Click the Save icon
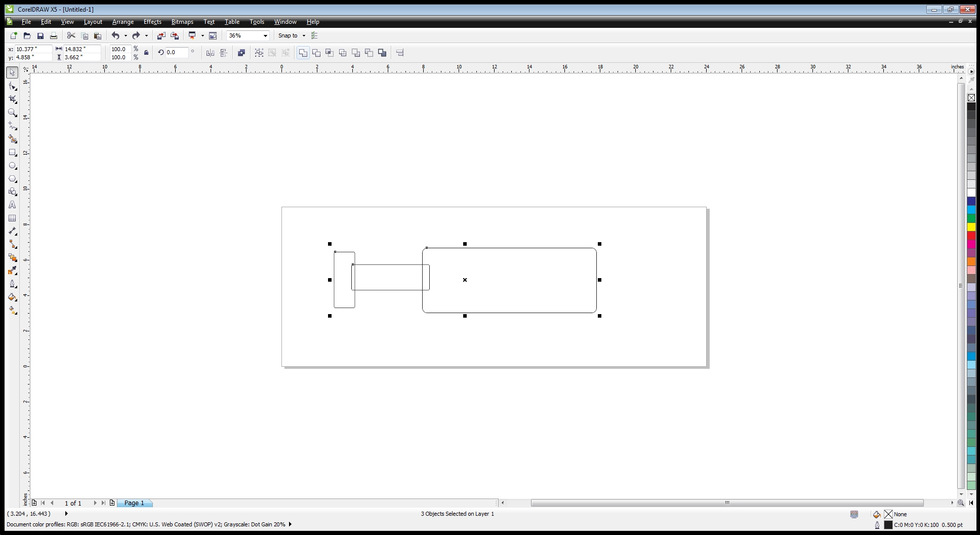This screenshot has width=980, height=535. (40, 35)
